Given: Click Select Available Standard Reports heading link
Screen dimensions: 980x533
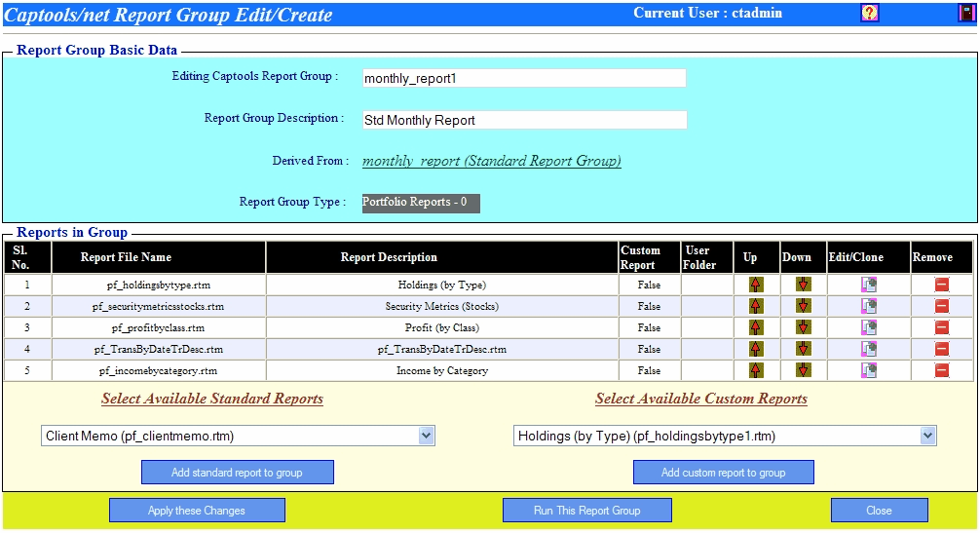Looking at the screenshot, I should [212, 399].
